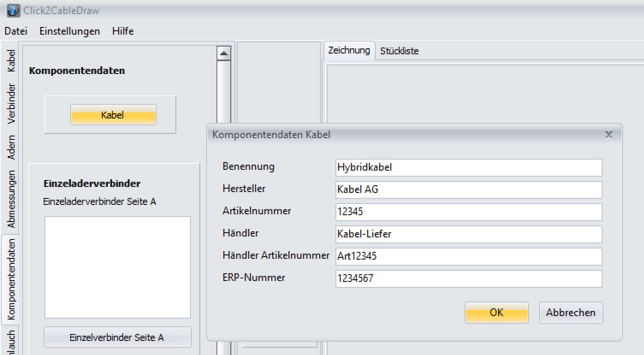The width and height of the screenshot is (644, 355).
Task: Open the Kabel vertical side tab
Action: pos(11,61)
